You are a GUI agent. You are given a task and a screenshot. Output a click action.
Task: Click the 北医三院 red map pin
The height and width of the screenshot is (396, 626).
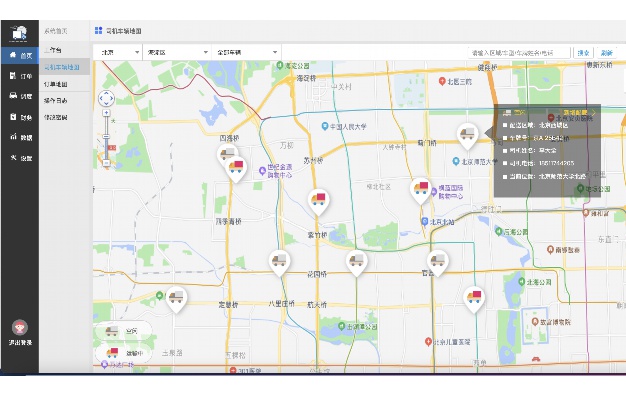[x=442, y=81]
